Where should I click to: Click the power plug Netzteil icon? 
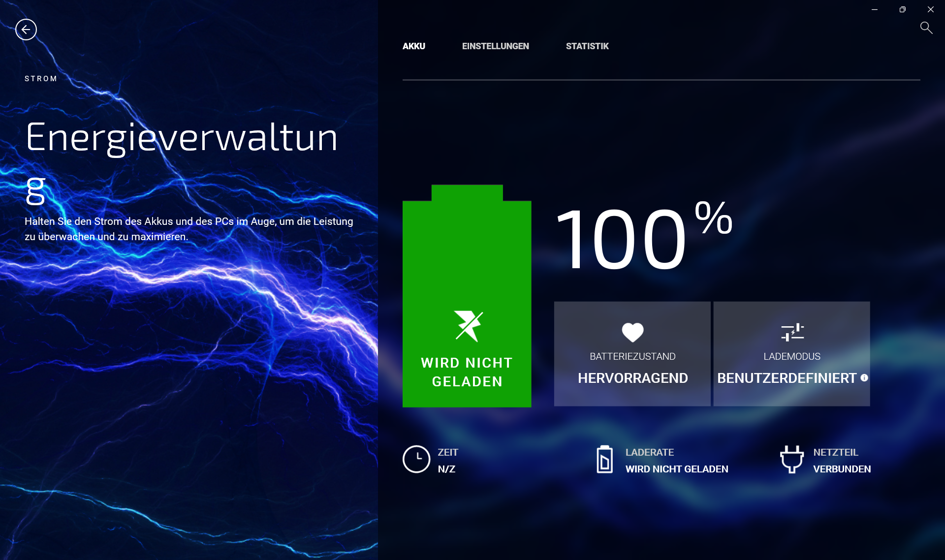tap(791, 459)
